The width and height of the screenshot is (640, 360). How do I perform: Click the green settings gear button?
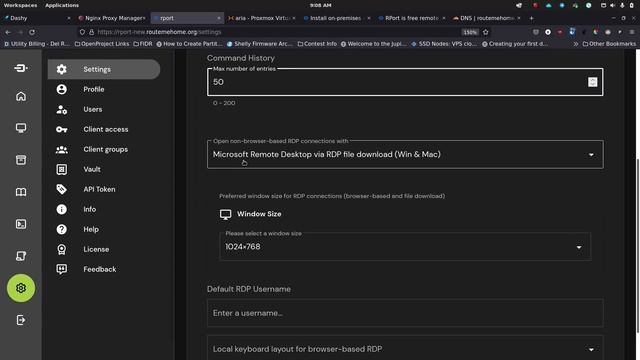pos(21,288)
